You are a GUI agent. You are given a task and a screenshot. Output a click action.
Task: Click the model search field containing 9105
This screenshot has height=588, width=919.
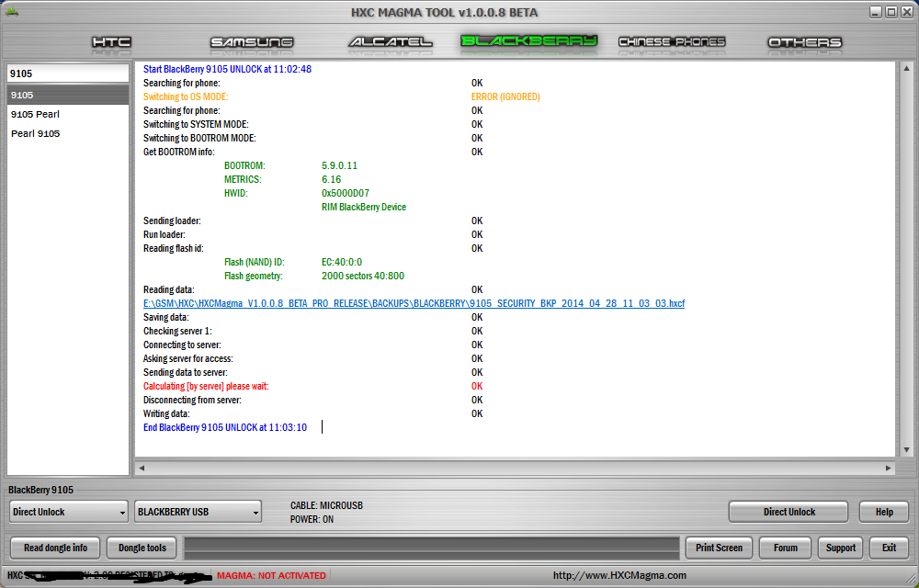pos(68,73)
